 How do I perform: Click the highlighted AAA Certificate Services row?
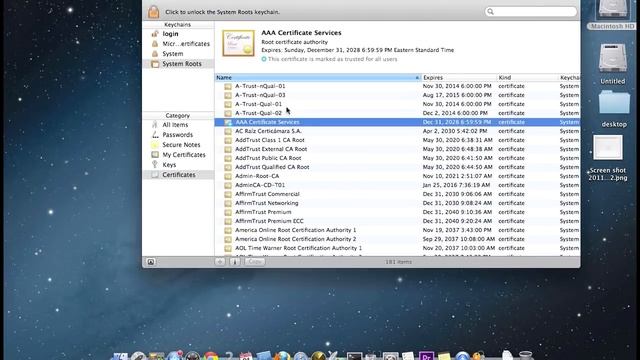point(397,122)
